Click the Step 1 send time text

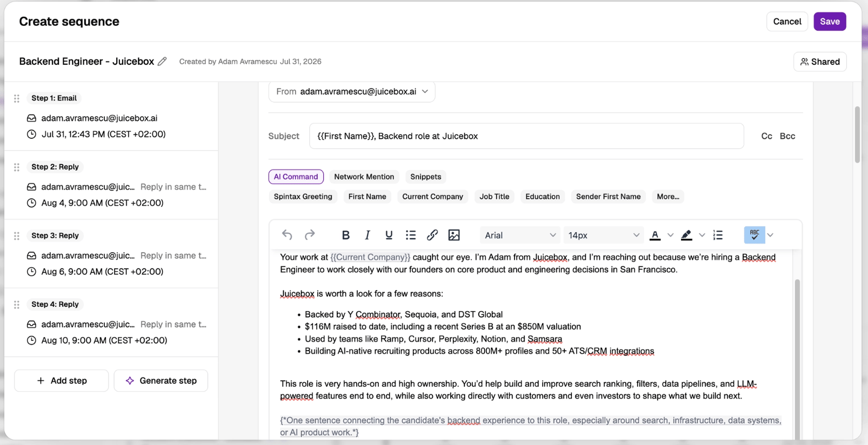point(104,134)
